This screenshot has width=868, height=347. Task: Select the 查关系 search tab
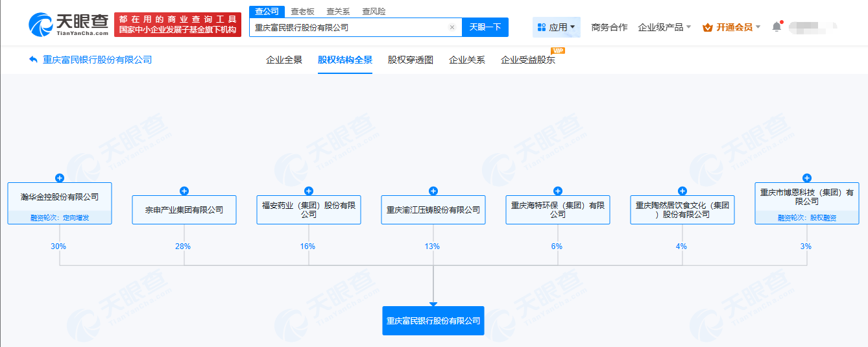point(338,12)
